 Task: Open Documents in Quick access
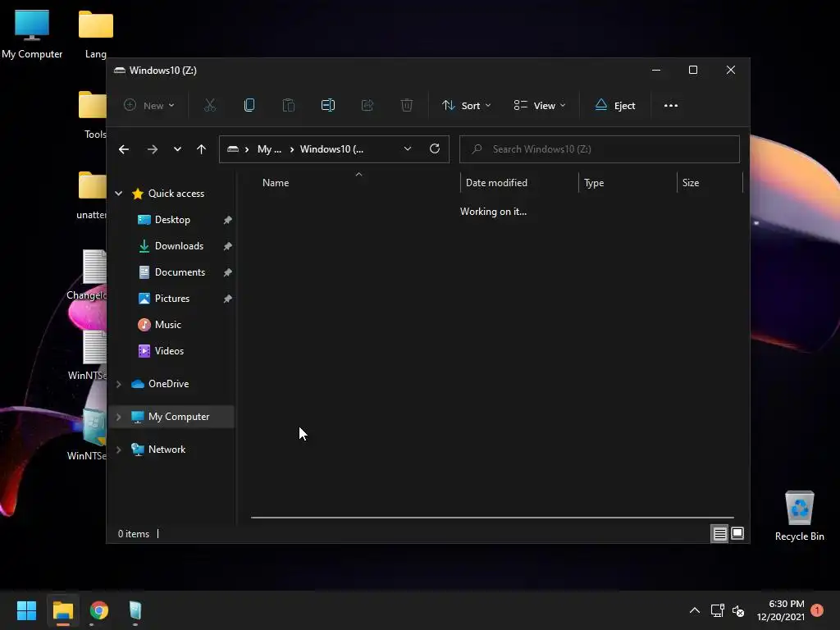pyautogui.click(x=180, y=272)
